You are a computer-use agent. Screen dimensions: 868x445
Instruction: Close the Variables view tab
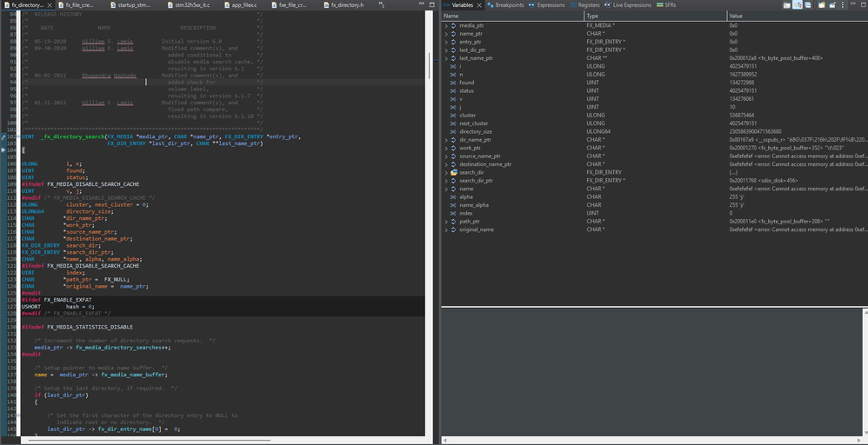point(480,5)
